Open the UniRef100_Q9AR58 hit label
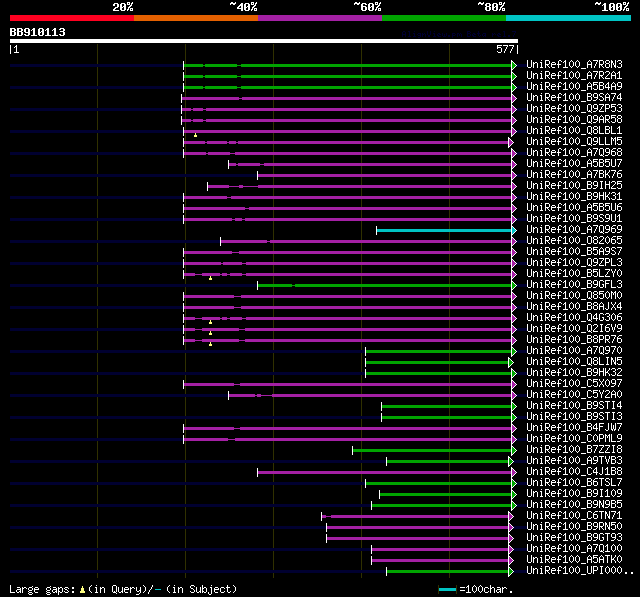This screenshot has width=640, height=597. 574,120
